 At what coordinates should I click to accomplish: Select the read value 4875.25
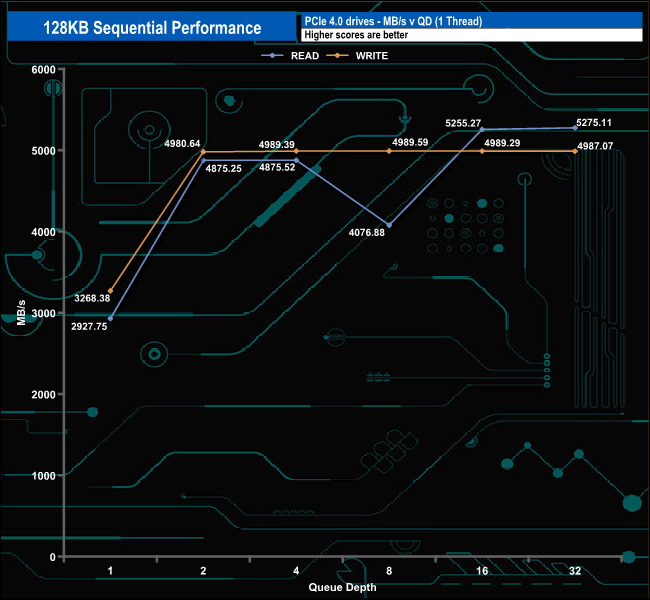223,168
